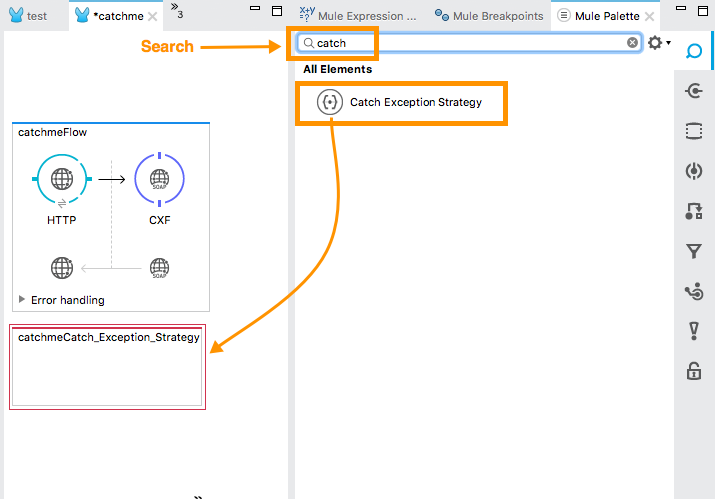Open the Mule Expression tab
Viewport: 715px width, 499px height.
[358, 17]
